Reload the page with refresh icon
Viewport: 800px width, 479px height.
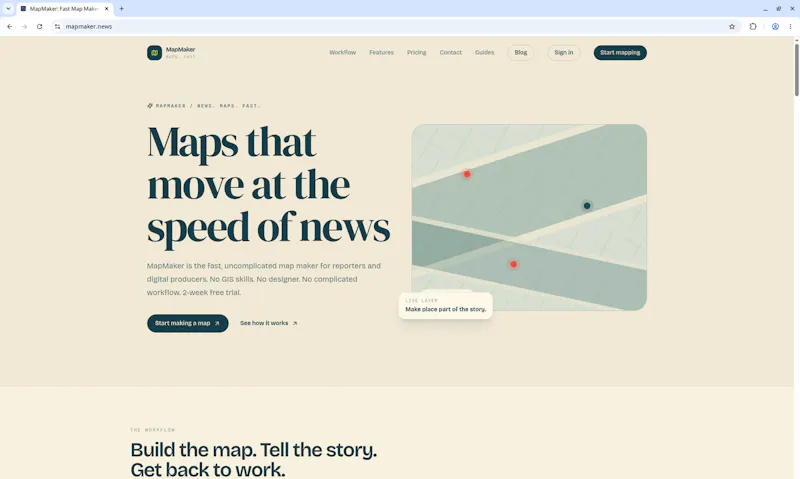(39, 27)
